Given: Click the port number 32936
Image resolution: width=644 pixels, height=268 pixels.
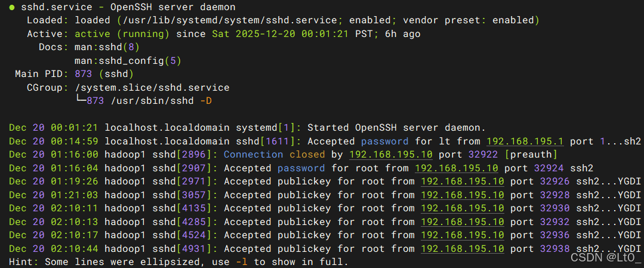Looking at the screenshot, I should pos(555,236).
